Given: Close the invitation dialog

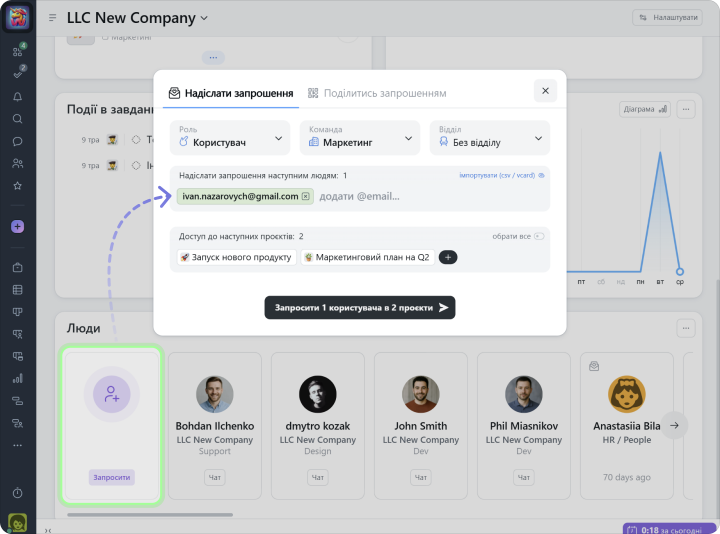Looking at the screenshot, I should (545, 91).
